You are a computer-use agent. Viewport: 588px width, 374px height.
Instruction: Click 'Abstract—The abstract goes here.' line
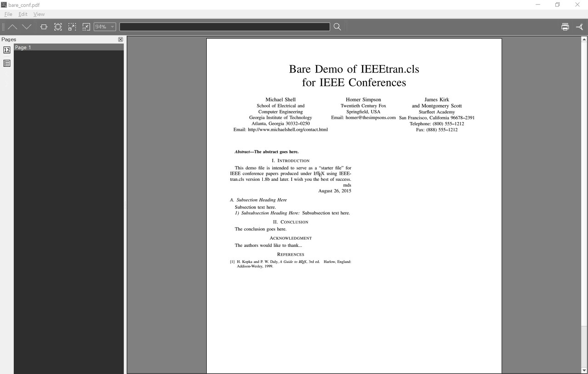266,152
